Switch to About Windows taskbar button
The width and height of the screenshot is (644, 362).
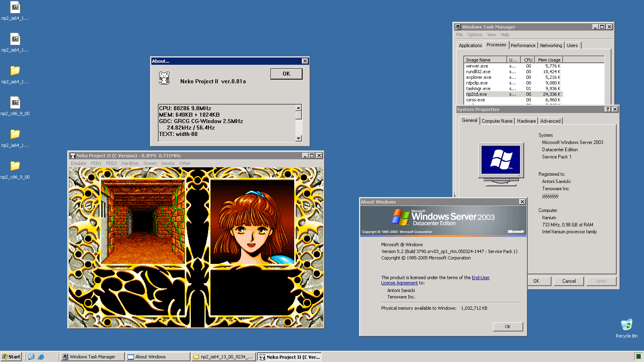tap(158, 357)
